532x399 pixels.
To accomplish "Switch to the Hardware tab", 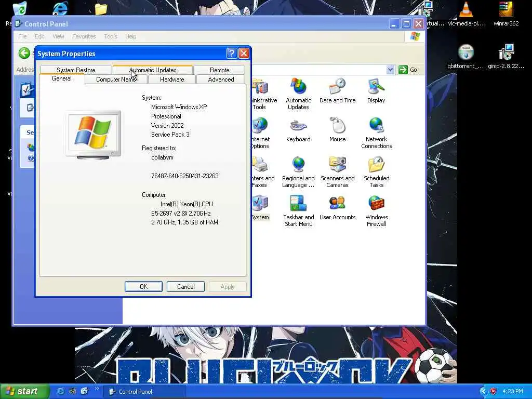I will point(172,79).
